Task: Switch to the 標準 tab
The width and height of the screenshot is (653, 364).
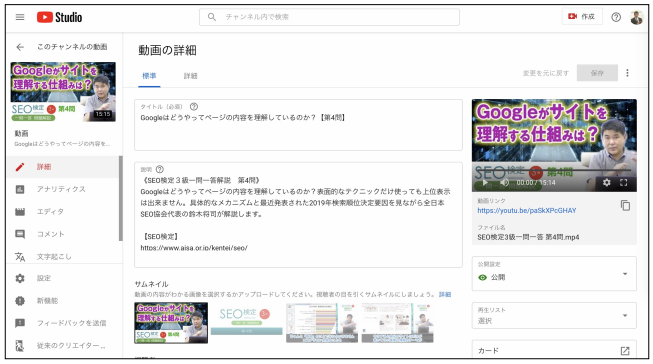Action: (x=149, y=76)
